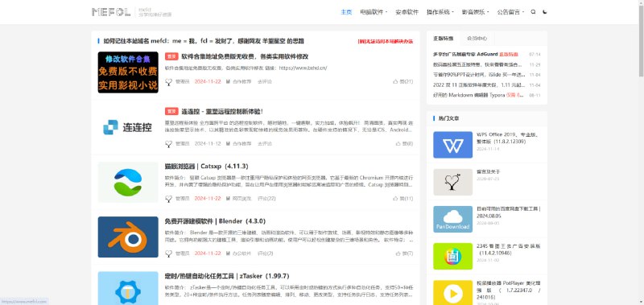Viewport: 644px width, 305px height.
Task: Click author avatar in Blender post
Action: [x=168, y=253]
